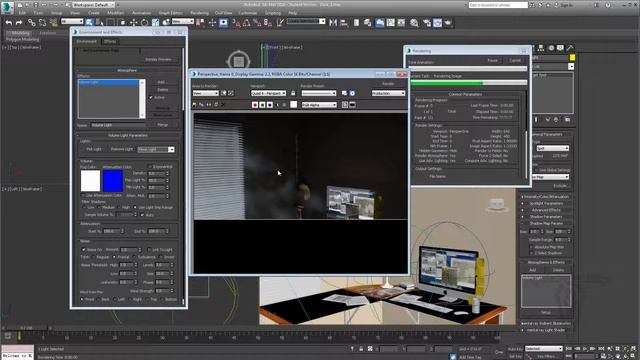Enable the green channel in render window
640x360 pixels.
coord(262,105)
